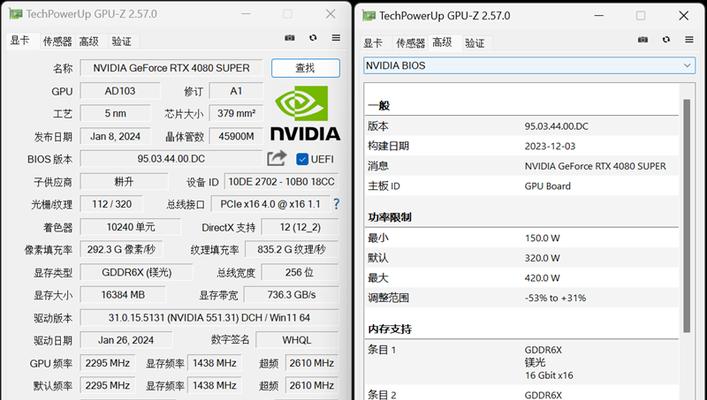This screenshot has height=400, width=707.
Task: Click the release date field Jan 8, 2024
Action: pos(115,136)
